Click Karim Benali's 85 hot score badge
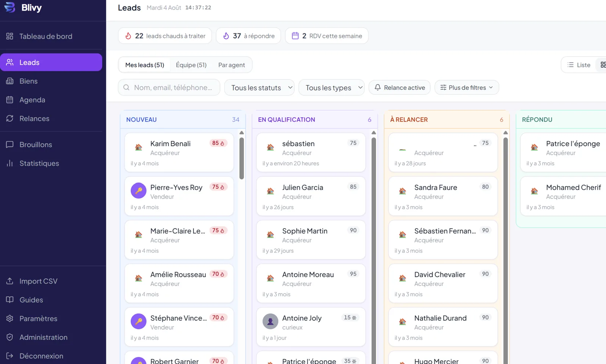606x364 pixels. click(x=218, y=143)
